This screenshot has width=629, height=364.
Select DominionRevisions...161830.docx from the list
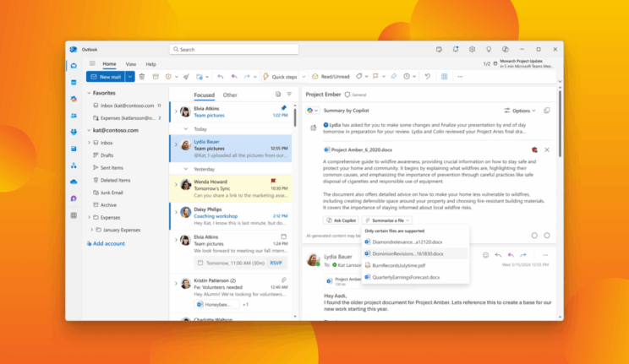point(415,253)
